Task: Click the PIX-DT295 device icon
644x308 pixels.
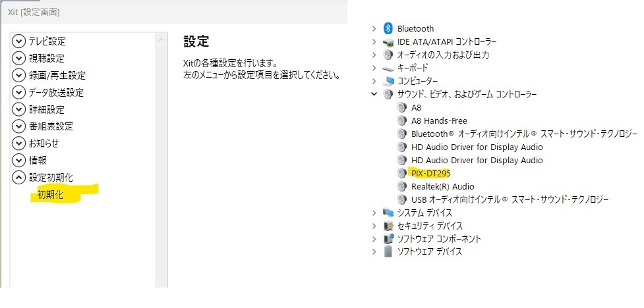Action: pos(402,173)
